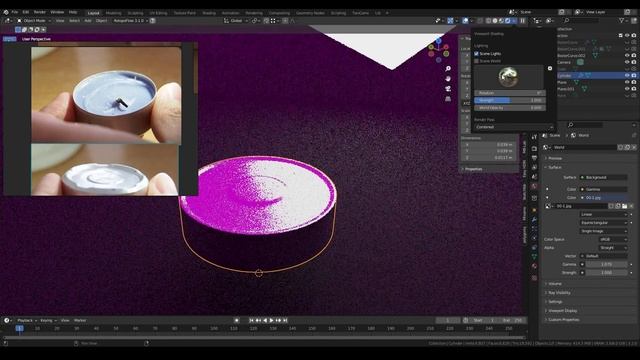Jump to the timeline start frame

[x=251, y=320]
